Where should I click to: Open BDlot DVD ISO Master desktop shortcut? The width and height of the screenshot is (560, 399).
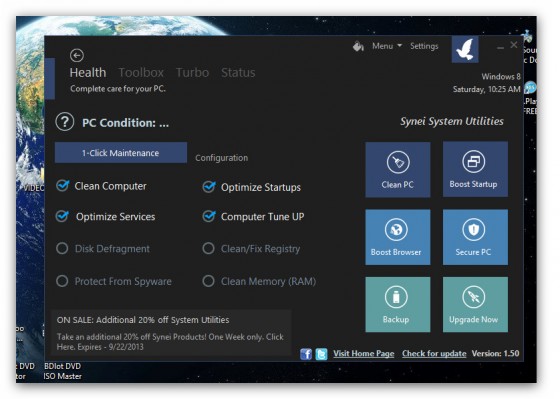[62, 371]
